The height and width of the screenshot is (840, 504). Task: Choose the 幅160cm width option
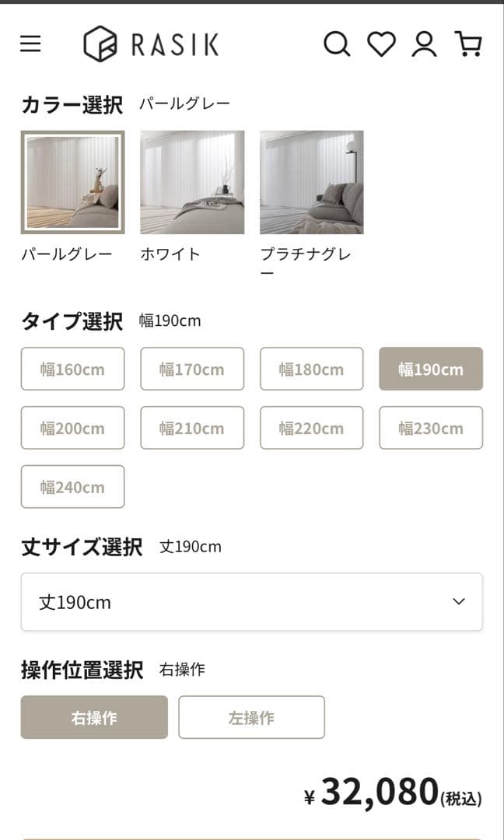coord(72,369)
